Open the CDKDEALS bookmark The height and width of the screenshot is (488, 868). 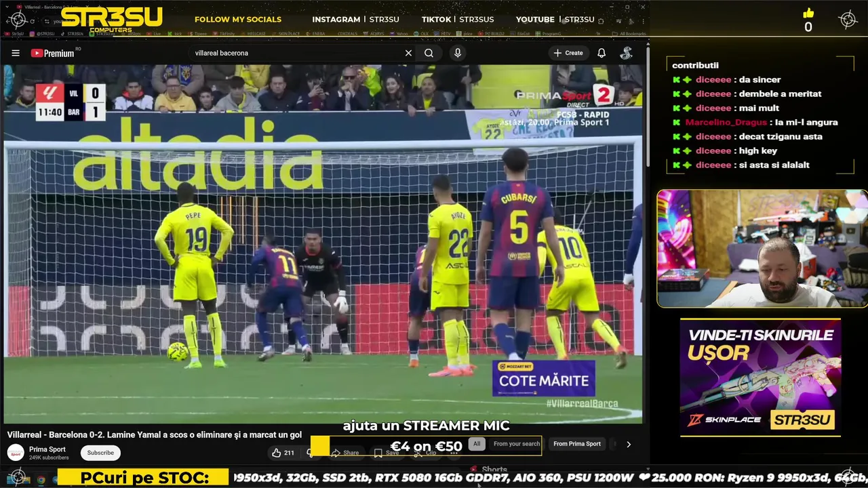(348, 33)
